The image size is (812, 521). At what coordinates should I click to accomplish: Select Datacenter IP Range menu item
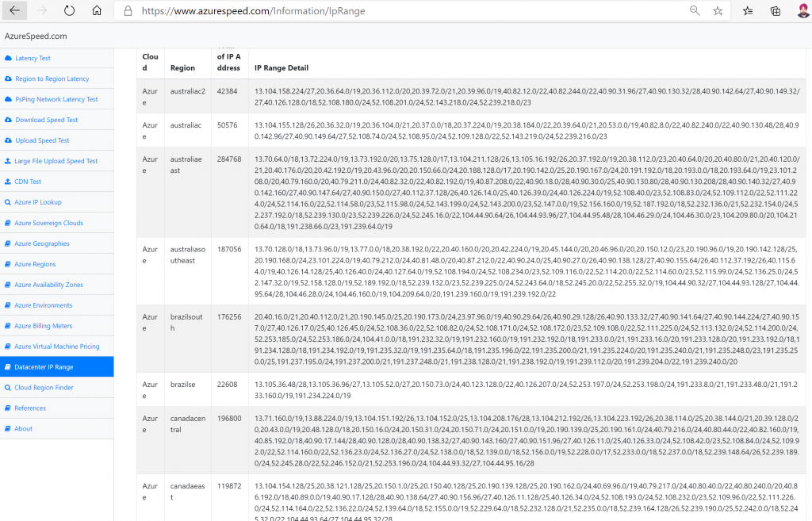tap(44, 367)
